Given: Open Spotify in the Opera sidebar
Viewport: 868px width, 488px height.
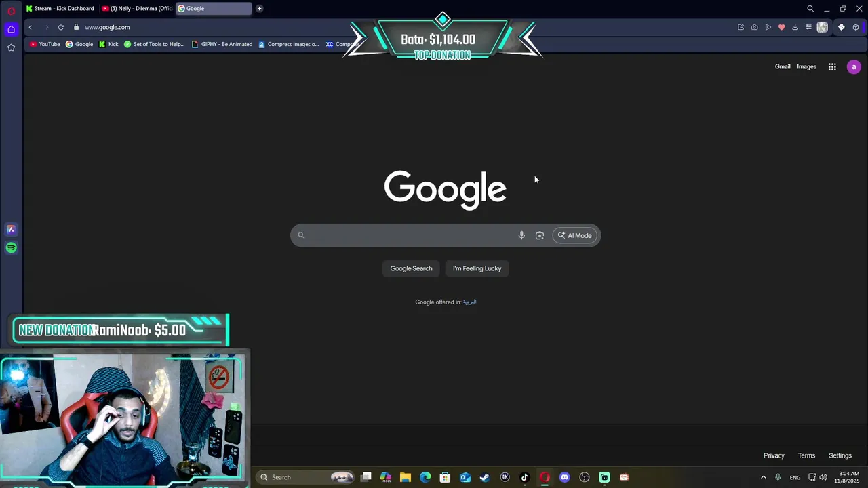Looking at the screenshot, I should (x=11, y=248).
